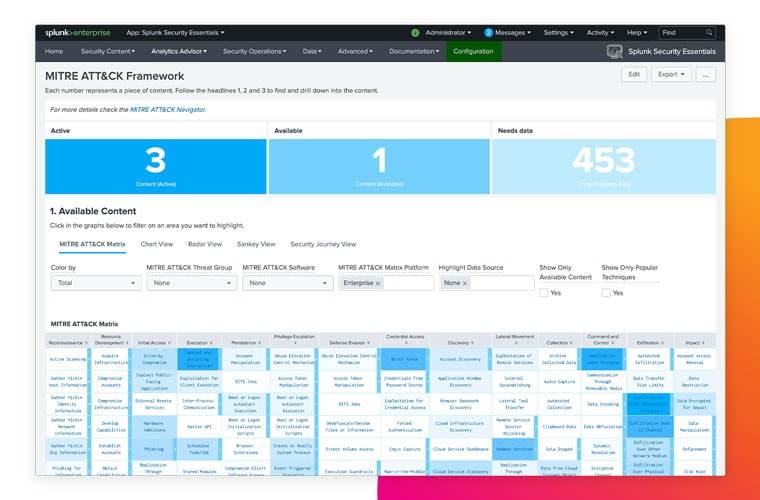Open the MITRE ATT&CK Threat Group dropdown
760x500 pixels.
[192, 283]
